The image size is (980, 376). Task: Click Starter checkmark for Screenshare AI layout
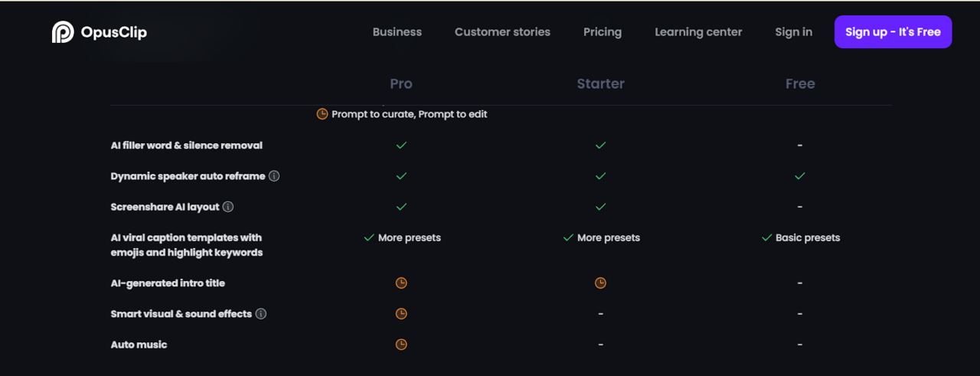tap(600, 207)
